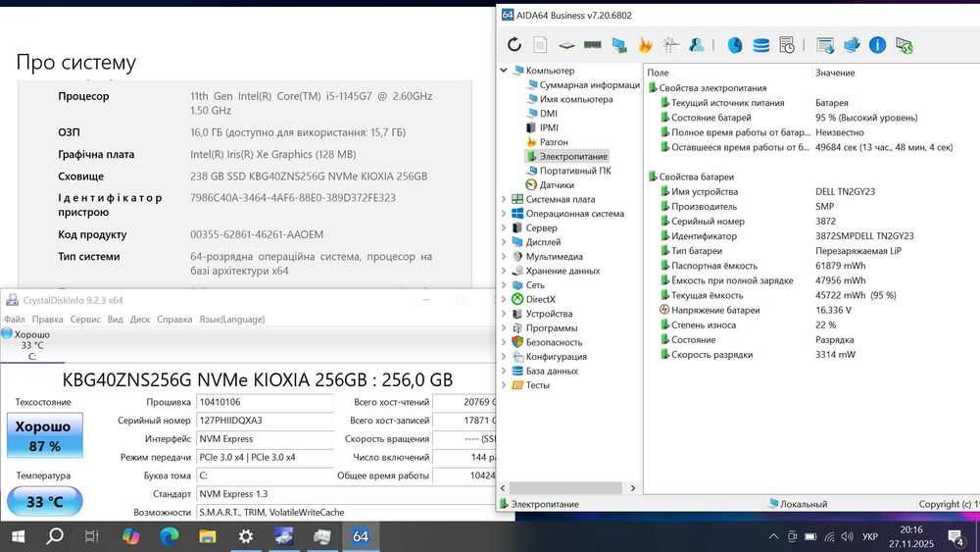The width and height of the screenshot is (980, 552).
Task: Click the green memory module toolbar icon
Action: (593, 44)
